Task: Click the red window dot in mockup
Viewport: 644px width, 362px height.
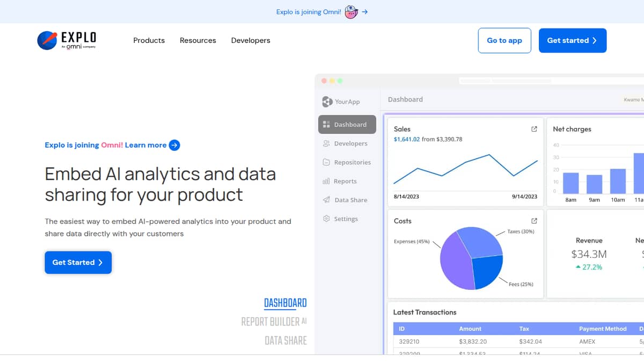Action: click(324, 81)
